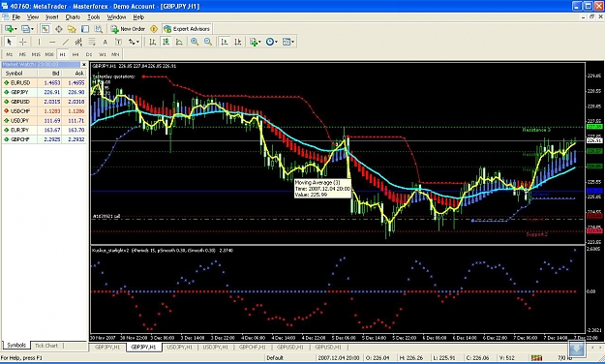Switch to the Symbols tab
This screenshot has width=605, height=364.
point(16,346)
